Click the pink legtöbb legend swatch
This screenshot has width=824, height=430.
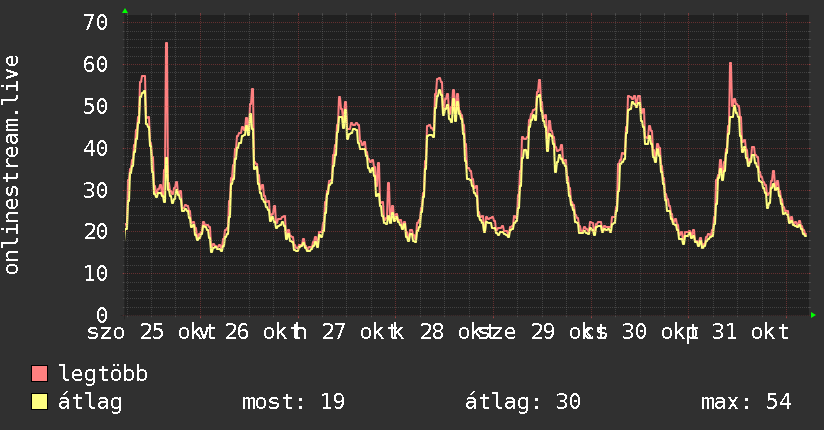click(x=39, y=374)
